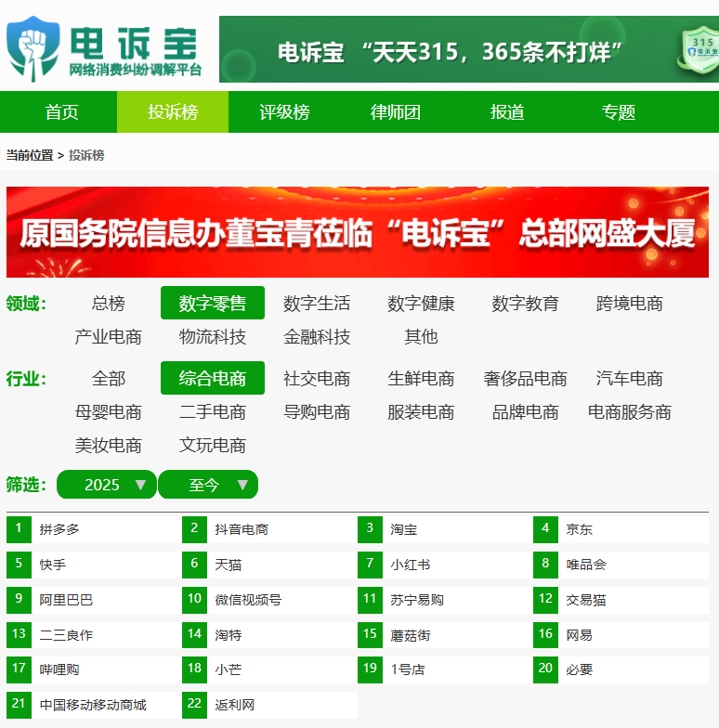The height and width of the screenshot is (728, 719).
Task: Open rank 12 交易猫 entry
Action: [621, 600]
